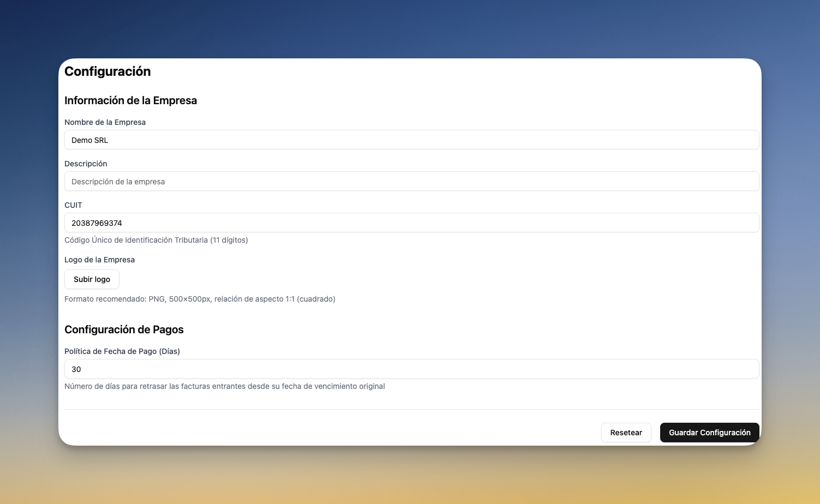Click the Nombre de la Empresa label

105,122
